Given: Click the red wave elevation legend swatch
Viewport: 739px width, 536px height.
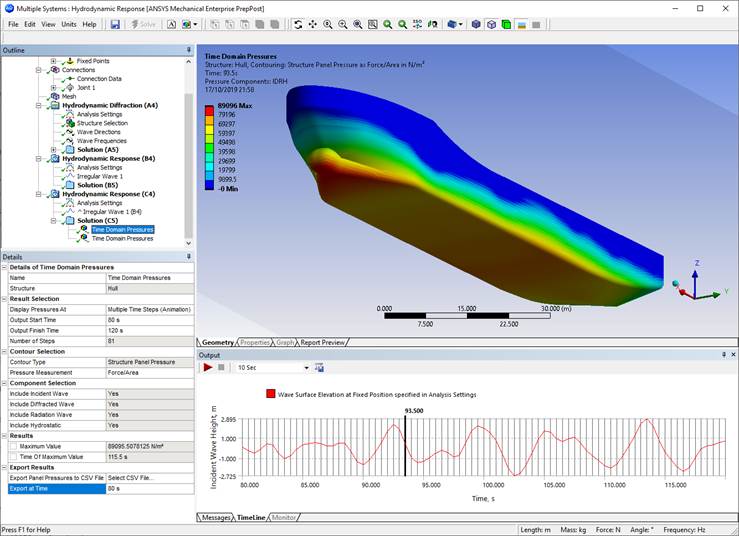Looking at the screenshot, I should pos(271,394).
